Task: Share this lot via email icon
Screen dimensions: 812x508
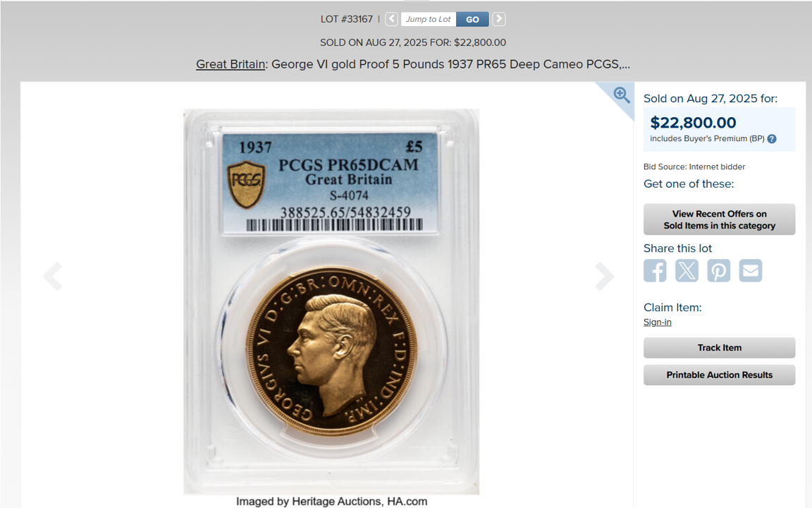Action: (x=751, y=271)
